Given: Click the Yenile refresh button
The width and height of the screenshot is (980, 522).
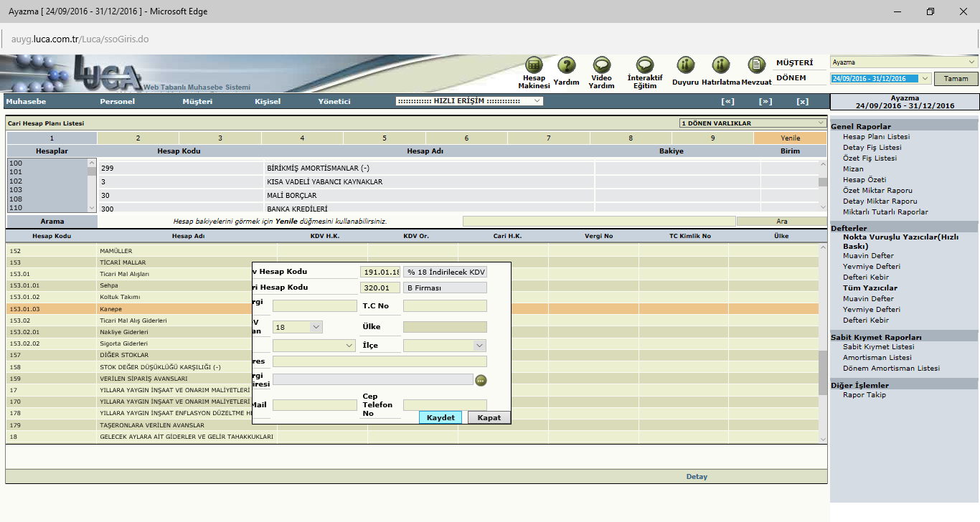Looking at the screenshot, I should pos(791,138).
